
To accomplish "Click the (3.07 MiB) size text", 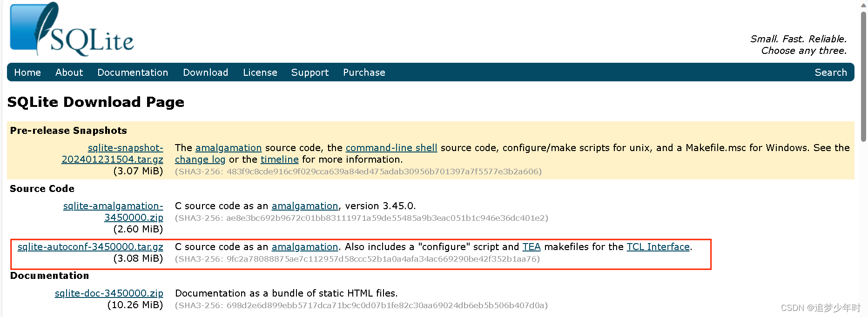I will pos(138,171).
